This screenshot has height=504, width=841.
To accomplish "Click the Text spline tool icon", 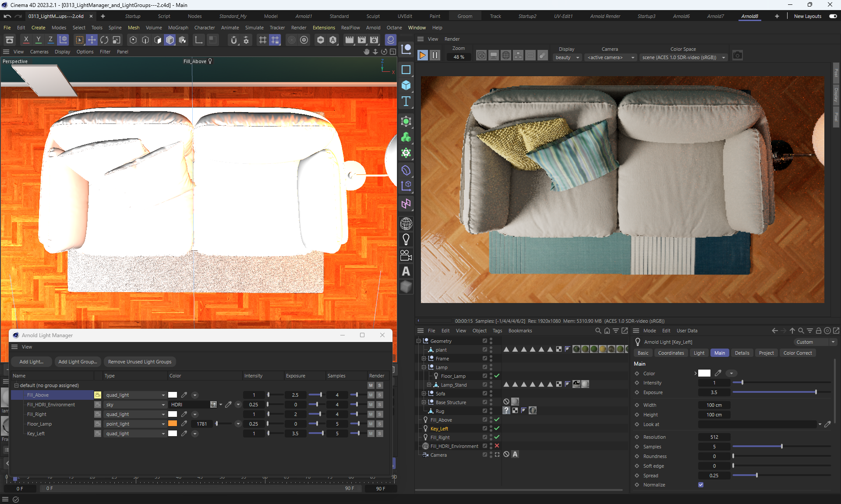I will [x=406, y=102].
